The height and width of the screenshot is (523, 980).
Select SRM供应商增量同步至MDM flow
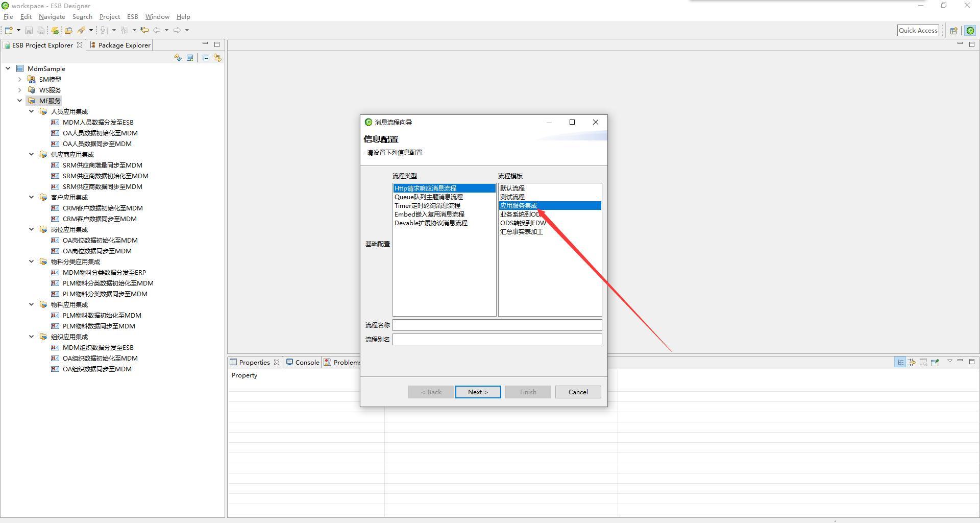point(103,165)
